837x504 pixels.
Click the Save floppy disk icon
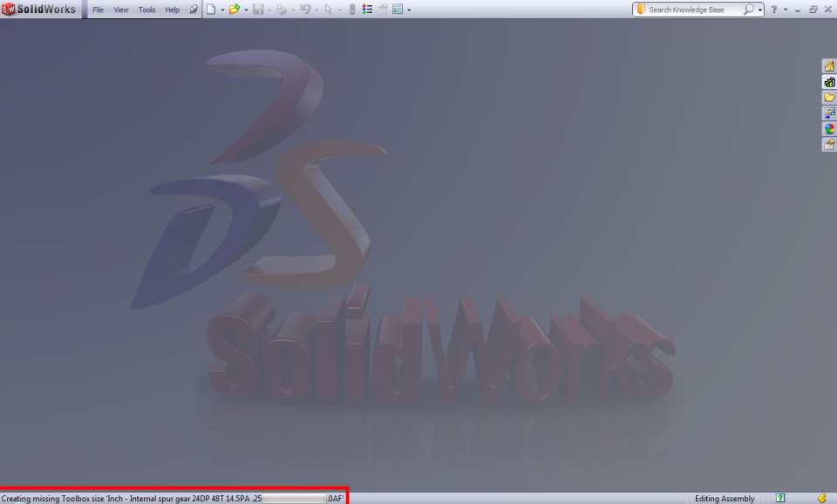(258, 9)
